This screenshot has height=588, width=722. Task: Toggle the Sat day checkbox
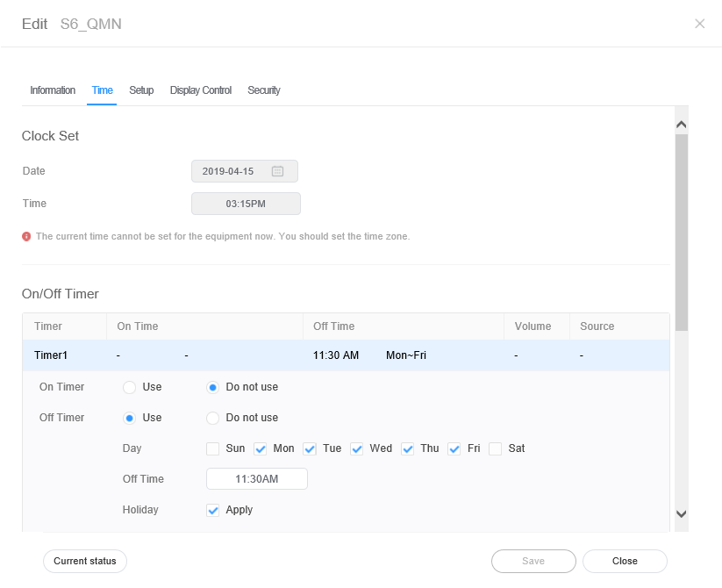[x=496, y=448]
